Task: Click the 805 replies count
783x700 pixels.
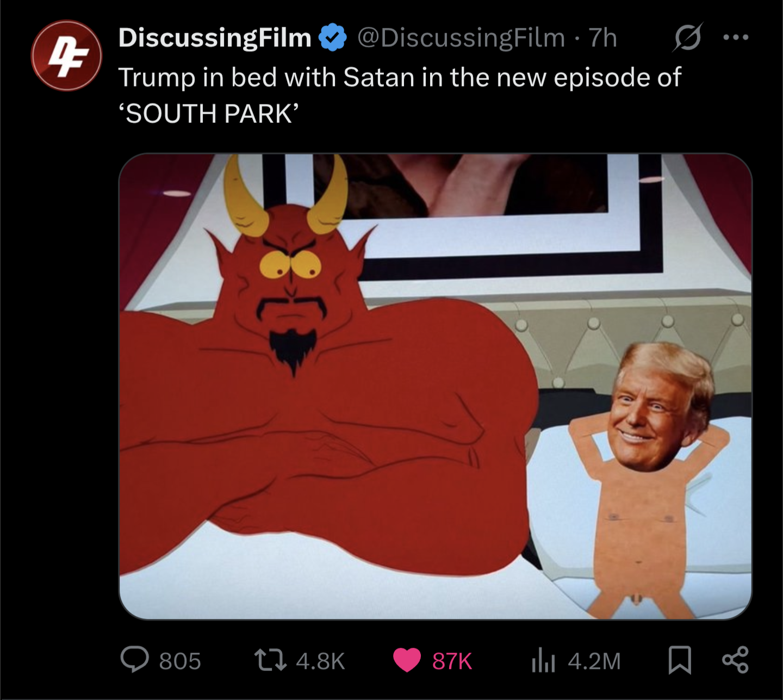Action: click(180, 661)
